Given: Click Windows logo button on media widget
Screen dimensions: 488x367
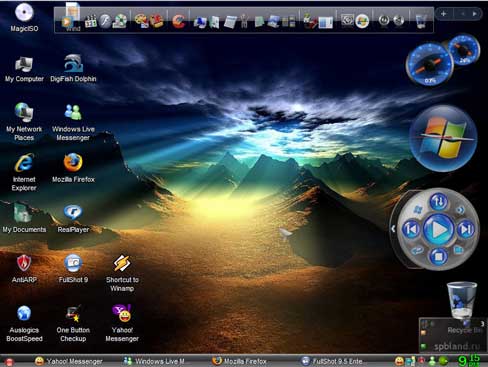Looking at the screenshot, I should pyautogui.click(x=417, y=209).
